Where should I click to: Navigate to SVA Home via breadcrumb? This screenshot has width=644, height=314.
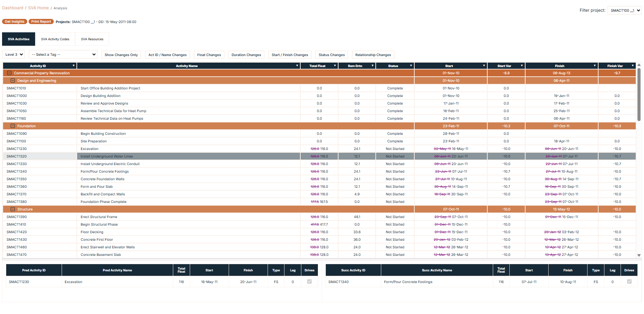[x=38, y=8]
